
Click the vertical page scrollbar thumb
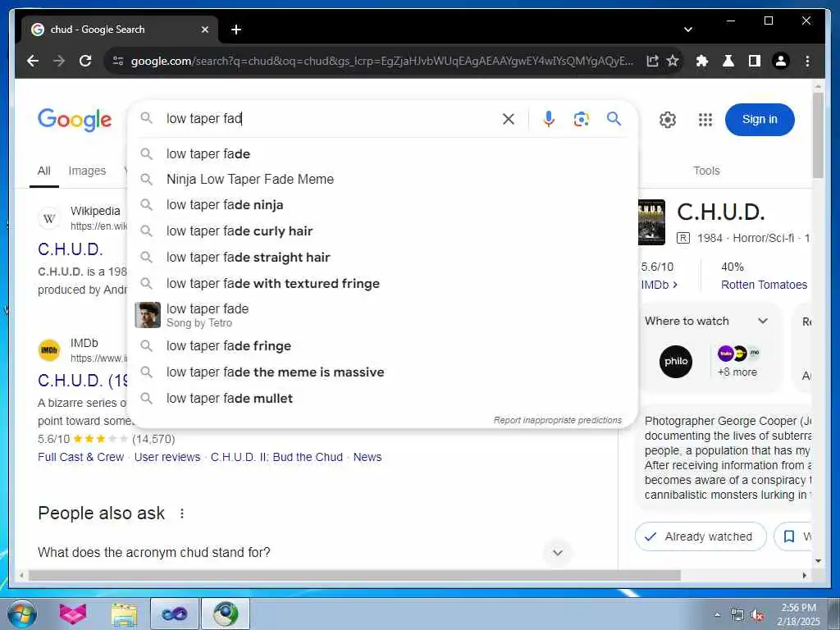[x=818, y=135]
